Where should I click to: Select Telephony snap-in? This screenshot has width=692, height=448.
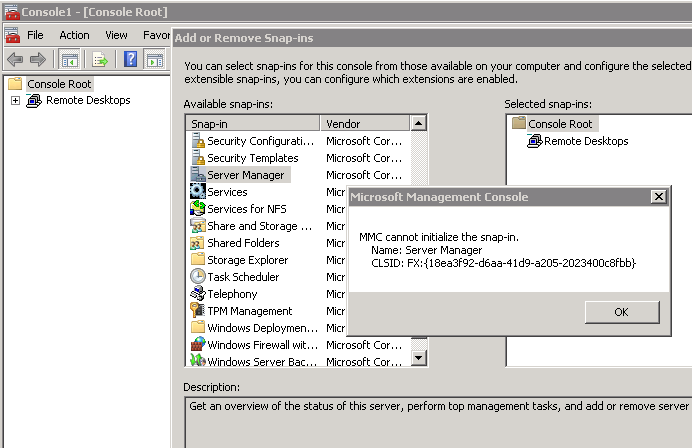click(232, 294)
